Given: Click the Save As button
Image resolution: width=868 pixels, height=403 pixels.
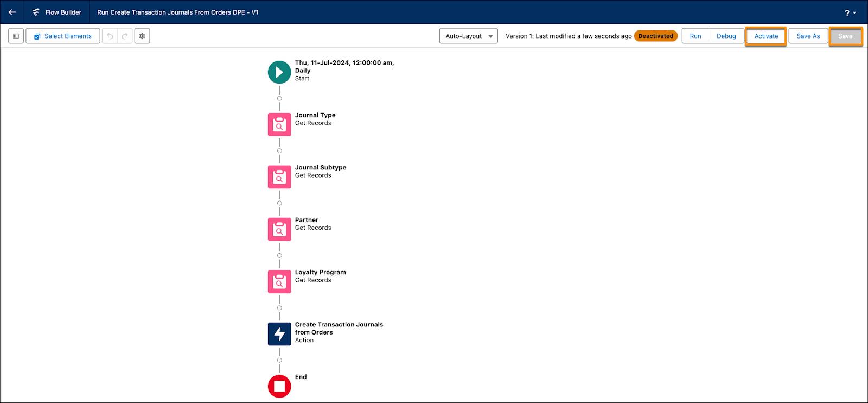Looking at the screenshot, I should [808, 36].
